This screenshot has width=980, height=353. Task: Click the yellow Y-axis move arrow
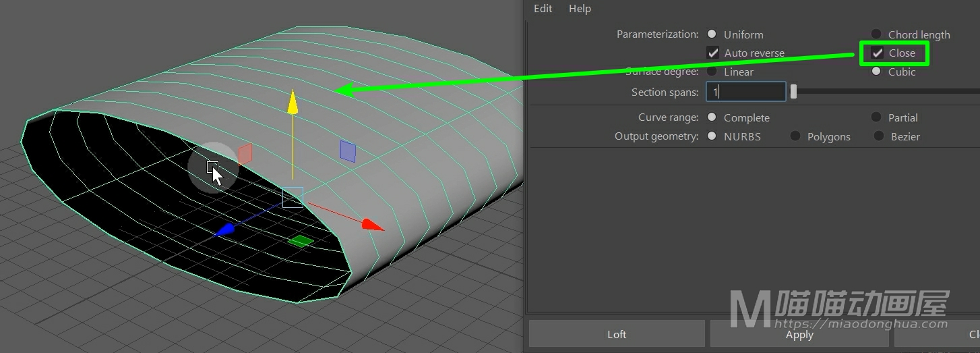293,102
